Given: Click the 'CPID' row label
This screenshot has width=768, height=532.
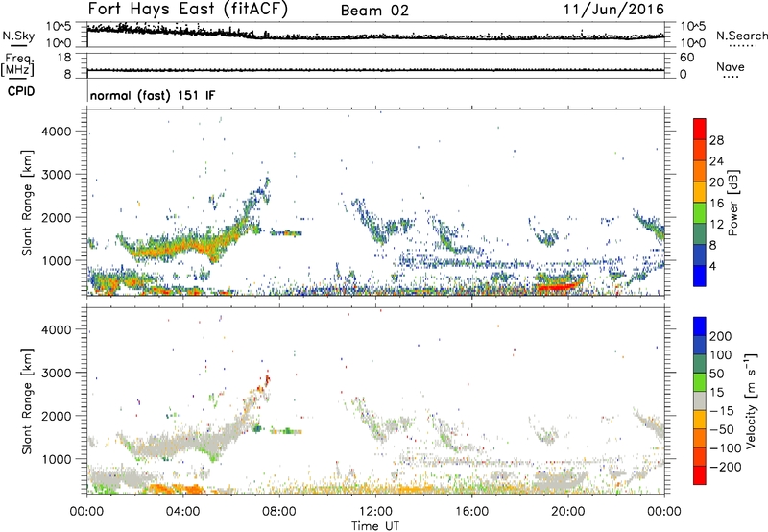Looking at the screenshot, I should tap(21, 91).
